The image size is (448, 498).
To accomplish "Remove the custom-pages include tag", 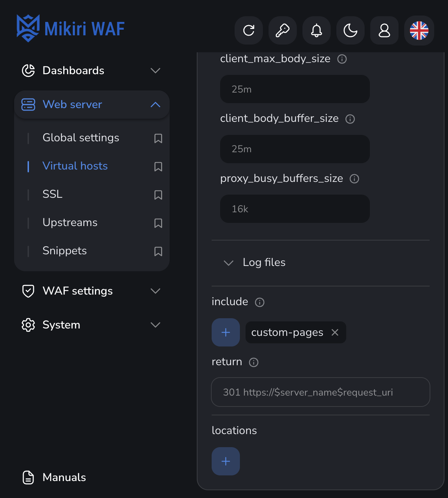I will 335,332.
